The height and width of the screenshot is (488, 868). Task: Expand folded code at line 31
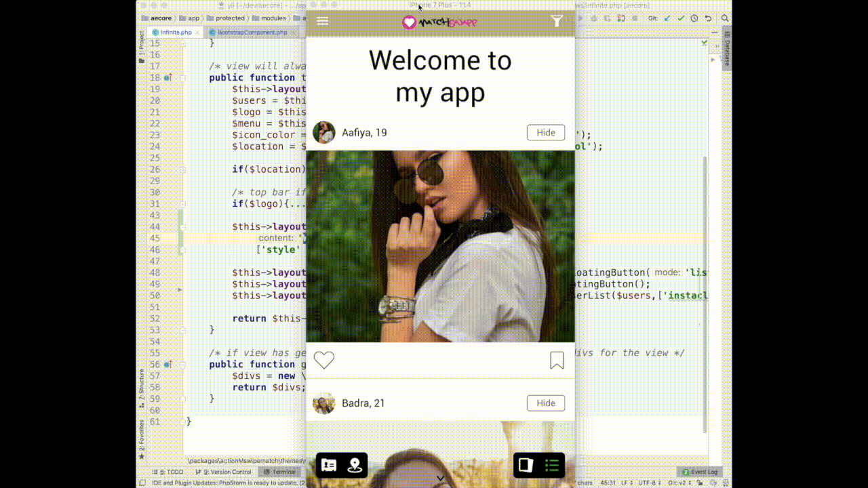pos(181,204)
